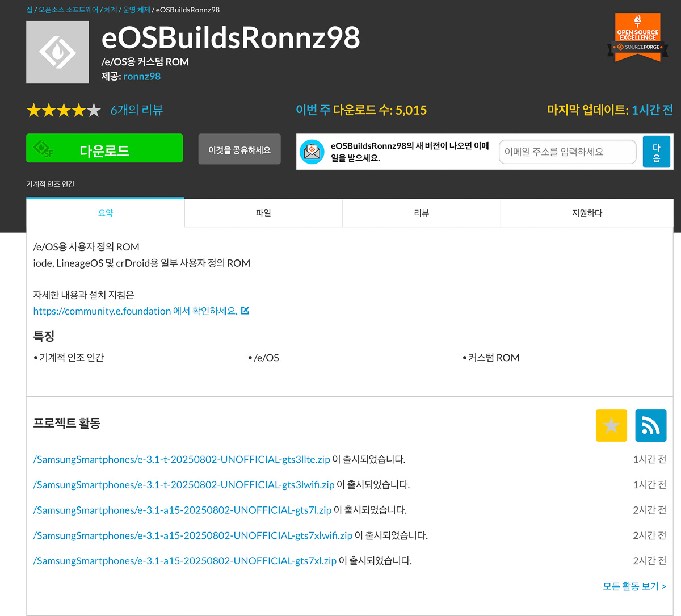Open the ronnz98 author link
The height and width of the screenshot is (616, 681).
142,76
